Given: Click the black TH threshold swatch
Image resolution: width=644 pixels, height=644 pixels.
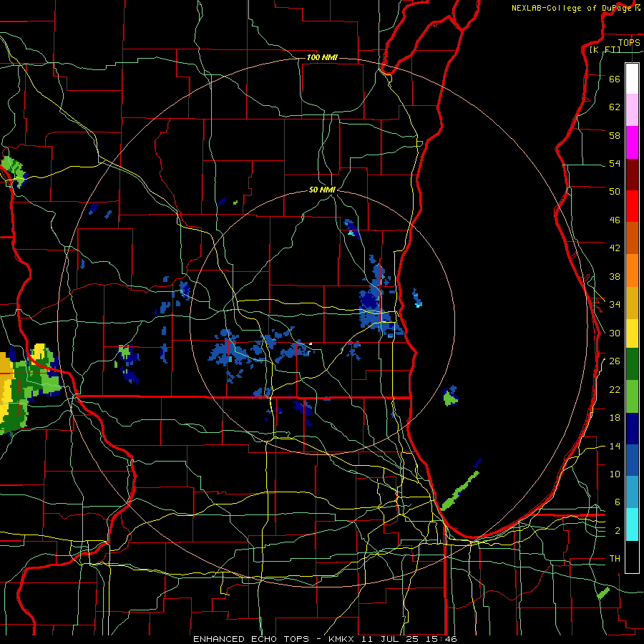Looking at the screenshot, I should pyautogui.click(x=632, y=557).
